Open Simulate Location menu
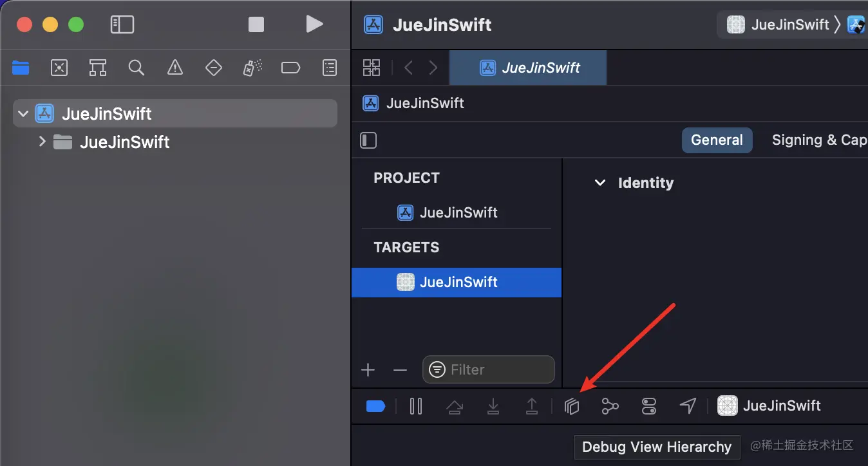The image size is (868, 466). pyautogui.click(x=688, y=406)
